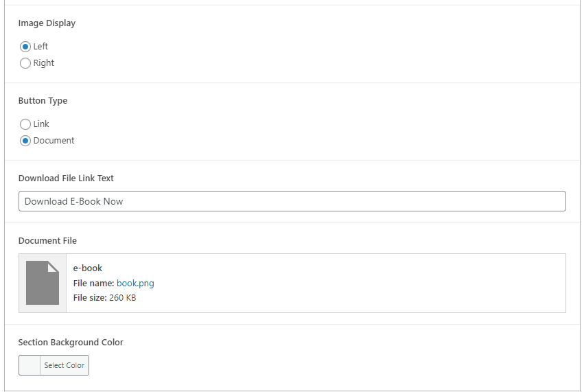
Task: Click the e-book document title
Action: pyautogui.click(x=87, y=268)
